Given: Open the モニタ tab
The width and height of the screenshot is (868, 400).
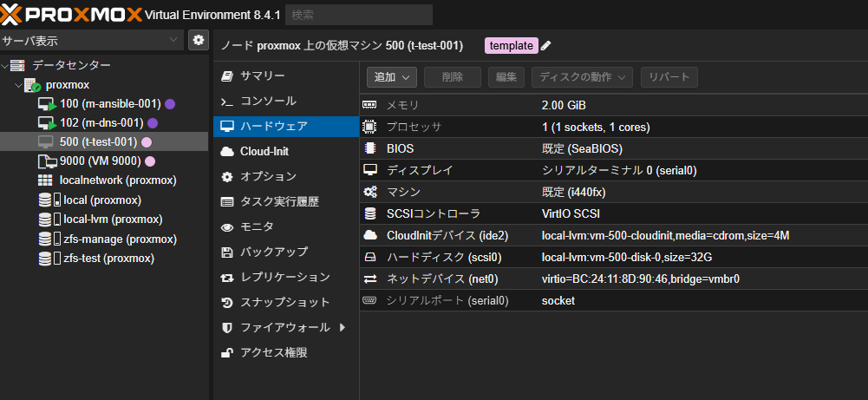Looking at the screenshot, I should 286,226.
